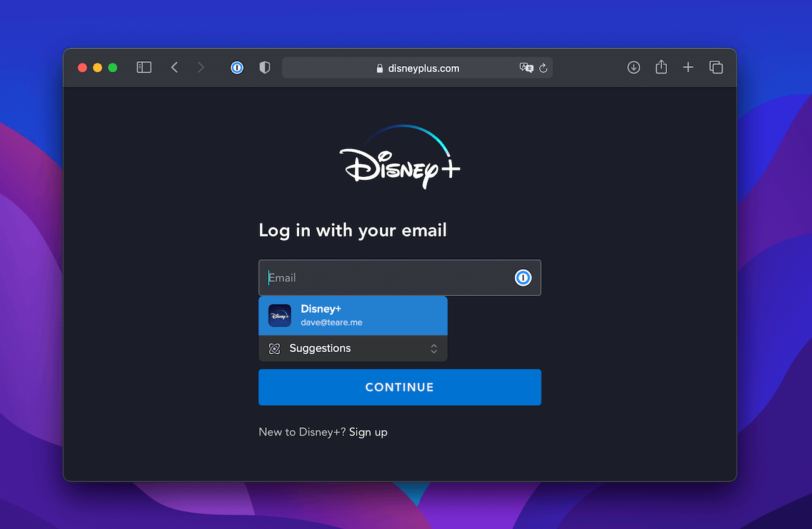Click the padlock icon beside disneyplus.com
The image size is (812, 529).
(380, 68)
